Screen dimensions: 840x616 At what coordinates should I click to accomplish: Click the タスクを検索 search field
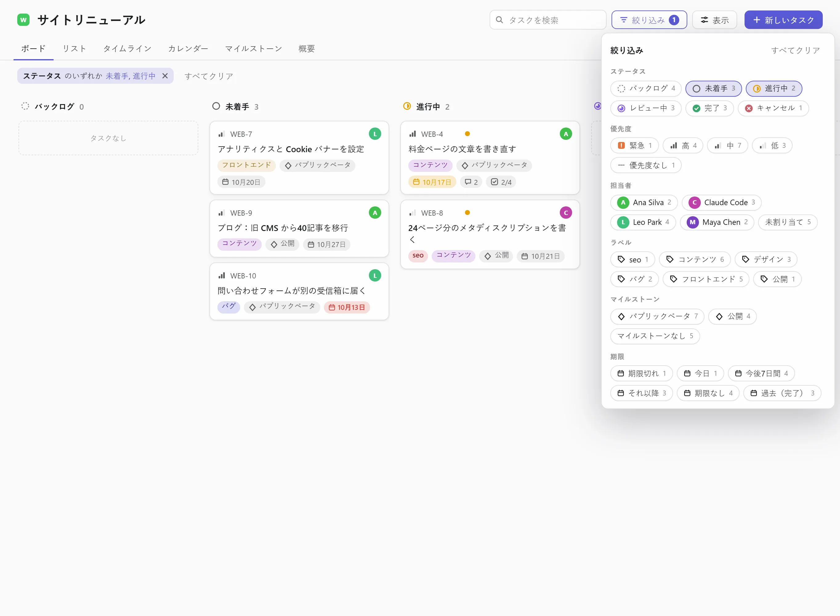click(547, 20)
